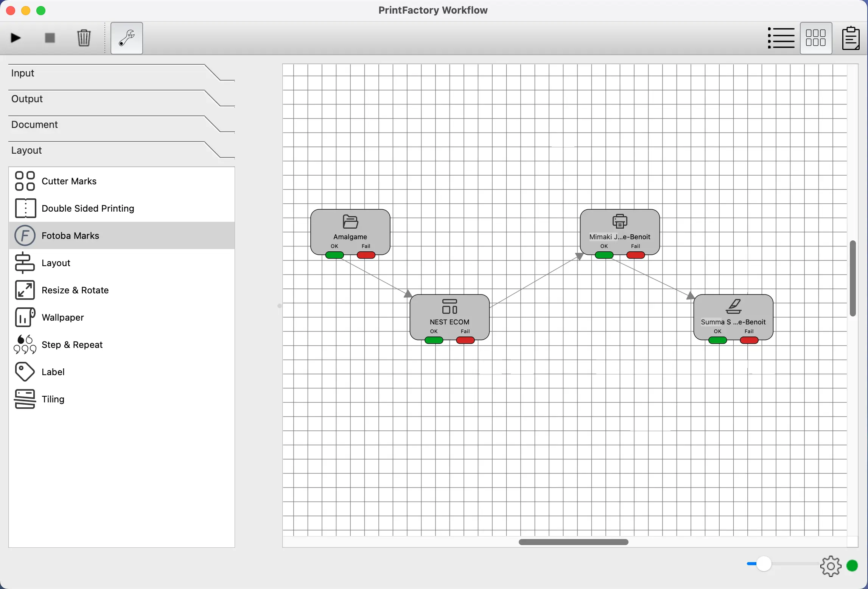Select the Mimaki printer node icon
Viewport: 868px width, 589px height.
(x=620, y=221)
